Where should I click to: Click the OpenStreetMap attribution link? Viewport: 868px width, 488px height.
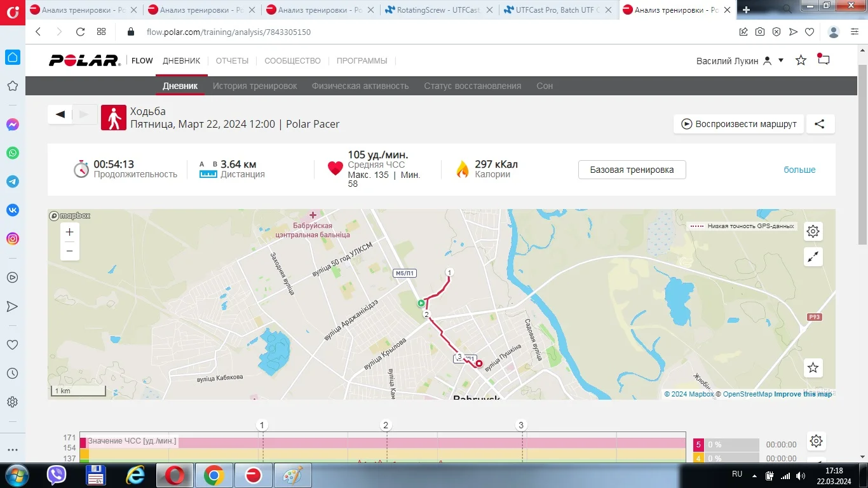point(747,394)
